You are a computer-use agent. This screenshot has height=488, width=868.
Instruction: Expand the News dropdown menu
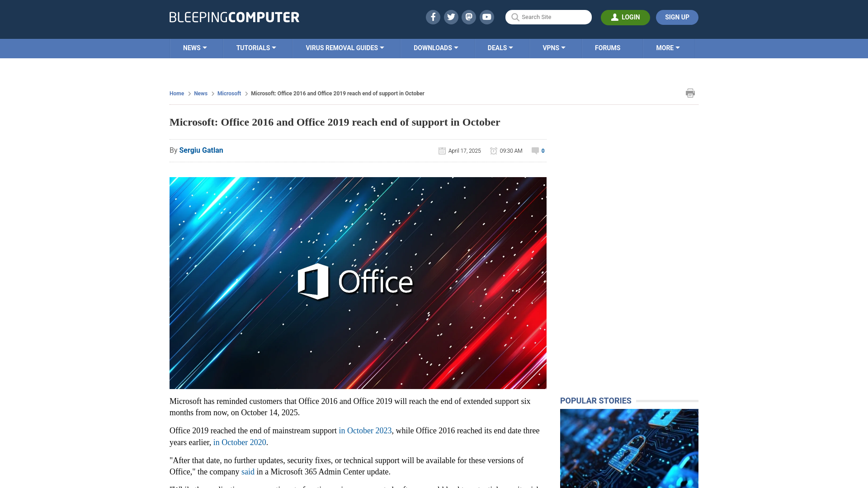pos(195,48)
